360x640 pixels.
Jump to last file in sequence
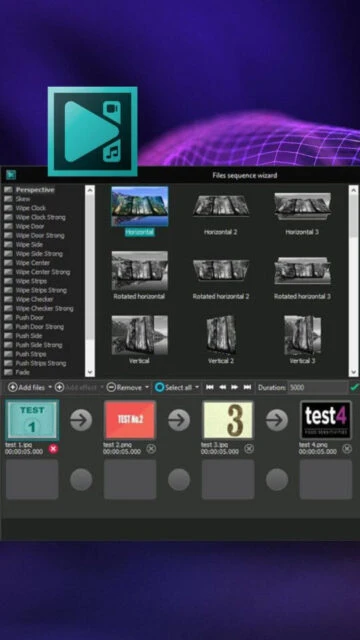tap(247, 387)
